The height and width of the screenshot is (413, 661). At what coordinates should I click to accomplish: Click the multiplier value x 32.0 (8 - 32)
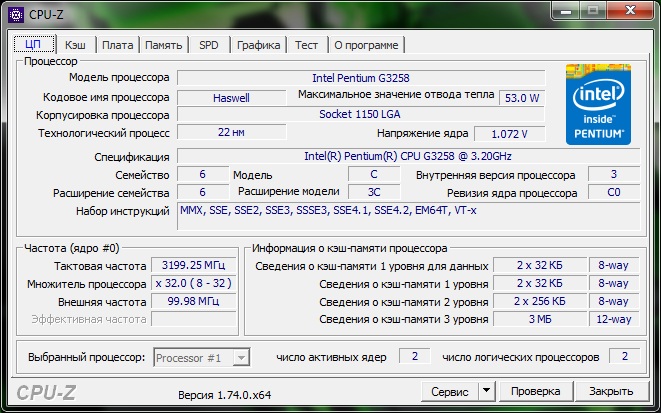(193, 283)
